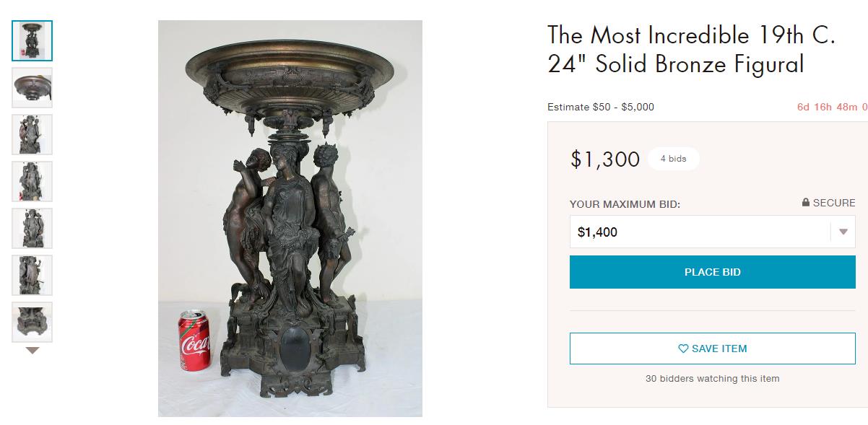This screenshot has width=868, height=425.
Task: Click the SECURE padlock icon
Action: point(805,203)
